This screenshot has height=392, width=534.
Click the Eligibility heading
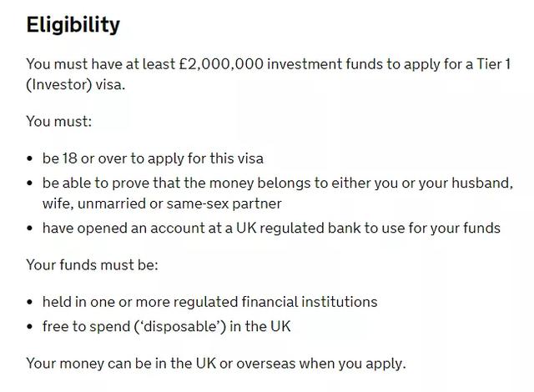point(73,26)
